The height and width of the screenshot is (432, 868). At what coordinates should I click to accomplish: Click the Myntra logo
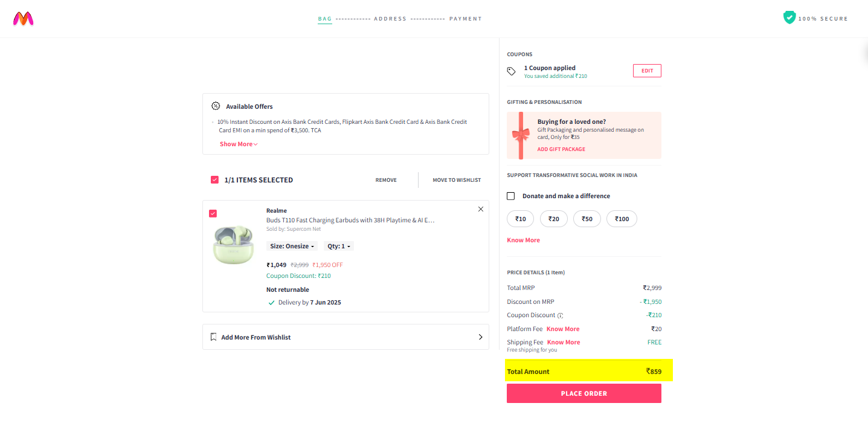(x=23, y=19)
